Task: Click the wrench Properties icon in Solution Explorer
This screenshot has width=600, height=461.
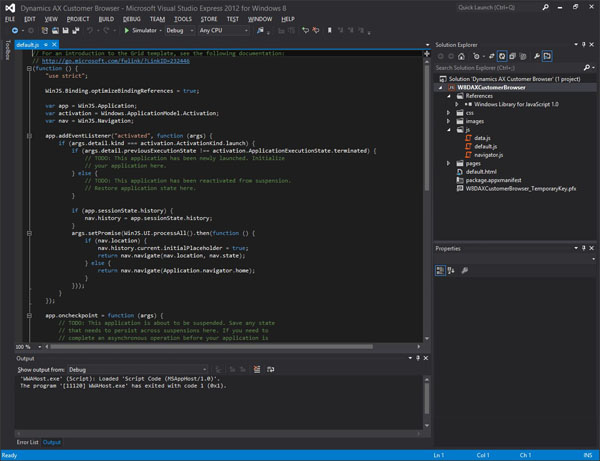Action: (537, 56)
